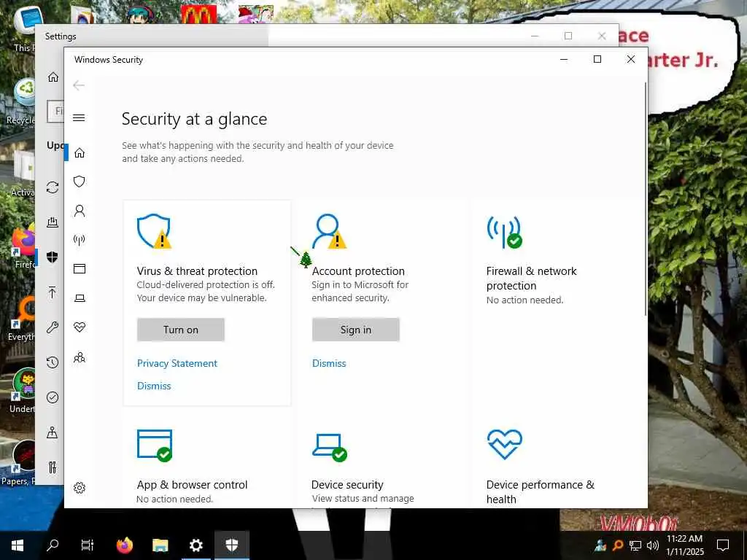747x560 pixels.
Task: Select Activation checkmark icon in Settings sidebar
Action: click(53, 397)
